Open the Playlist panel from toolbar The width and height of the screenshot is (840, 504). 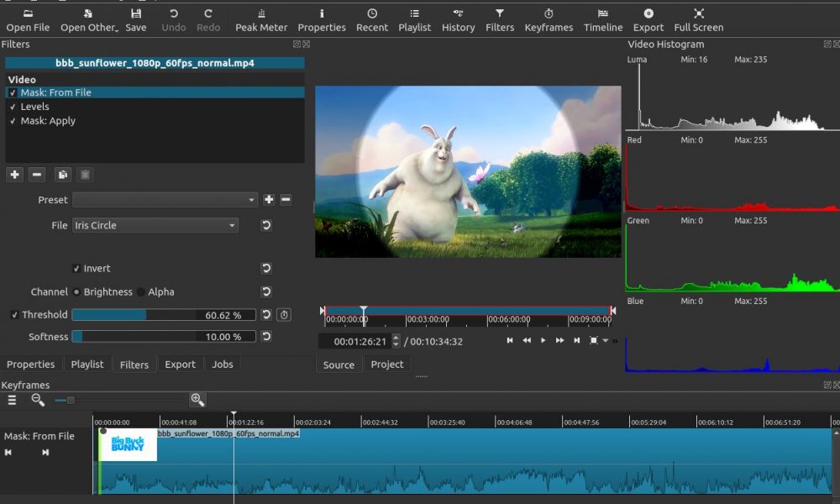pos(415,20)
